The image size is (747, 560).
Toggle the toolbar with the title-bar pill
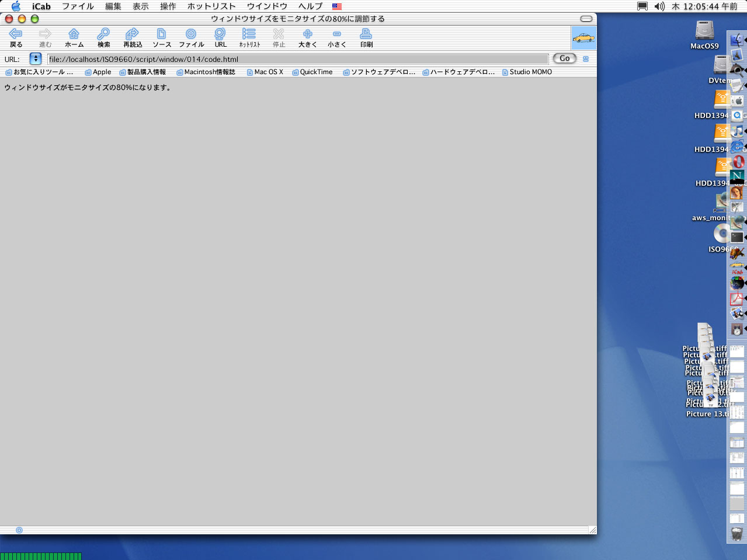click(586, 19)
